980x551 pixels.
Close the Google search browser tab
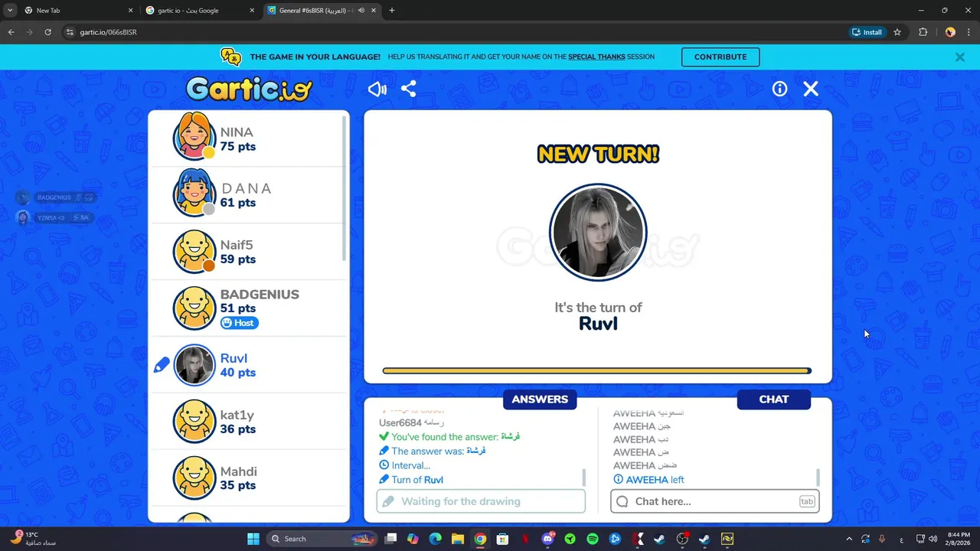pyautogui.click(x=252, y=11)
